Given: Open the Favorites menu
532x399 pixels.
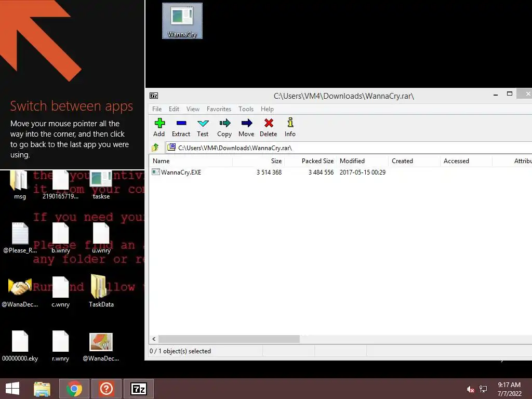Looking at the screenshot, I should click(219, 109).
